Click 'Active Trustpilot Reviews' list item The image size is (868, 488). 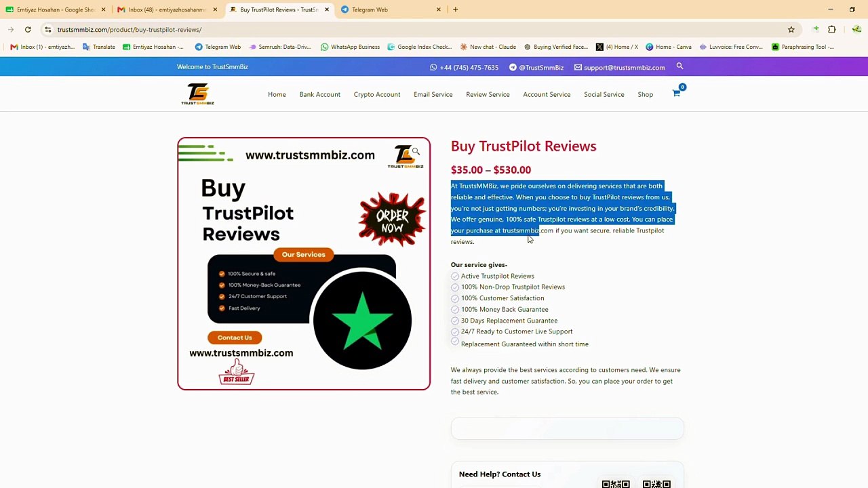(x=498, y=276)
